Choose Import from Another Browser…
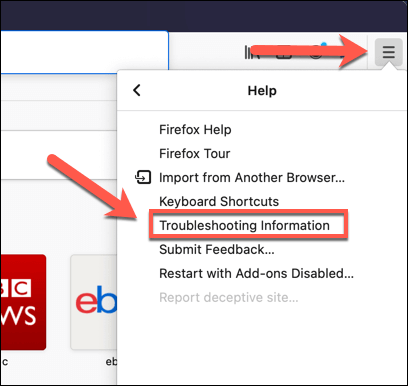 [252, 178]
